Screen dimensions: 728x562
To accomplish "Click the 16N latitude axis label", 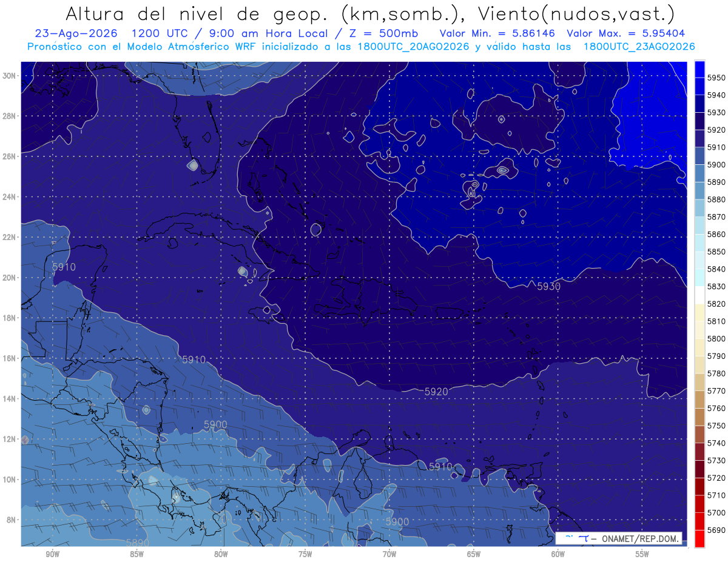I will pos(10,358).
